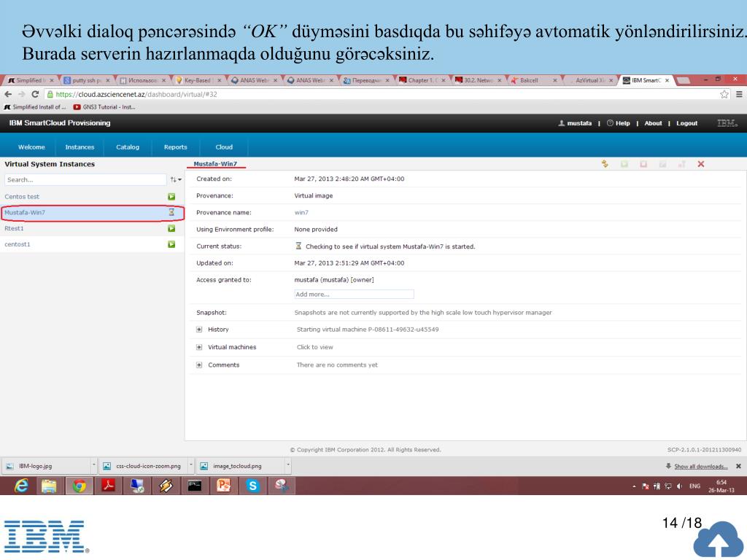Open Adobe Reader from the taskbar
The height and width of the screenshot is (560, 747).
pos(108,486)
